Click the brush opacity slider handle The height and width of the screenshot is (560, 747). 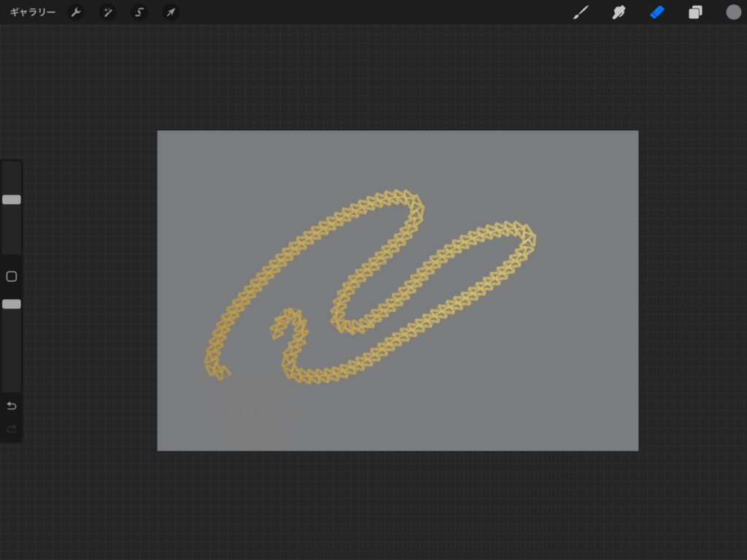12,304
